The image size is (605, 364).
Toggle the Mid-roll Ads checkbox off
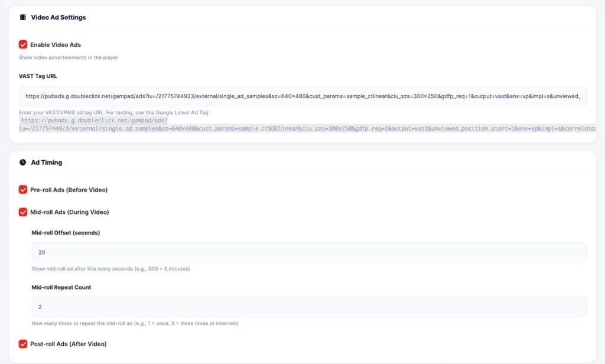point(23,212)
